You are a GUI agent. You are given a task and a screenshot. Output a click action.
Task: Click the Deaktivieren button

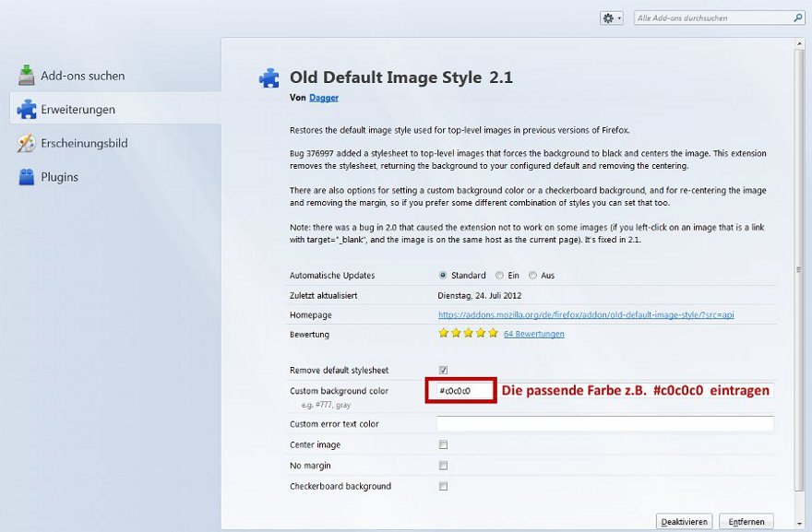click(x=684, y=522)
